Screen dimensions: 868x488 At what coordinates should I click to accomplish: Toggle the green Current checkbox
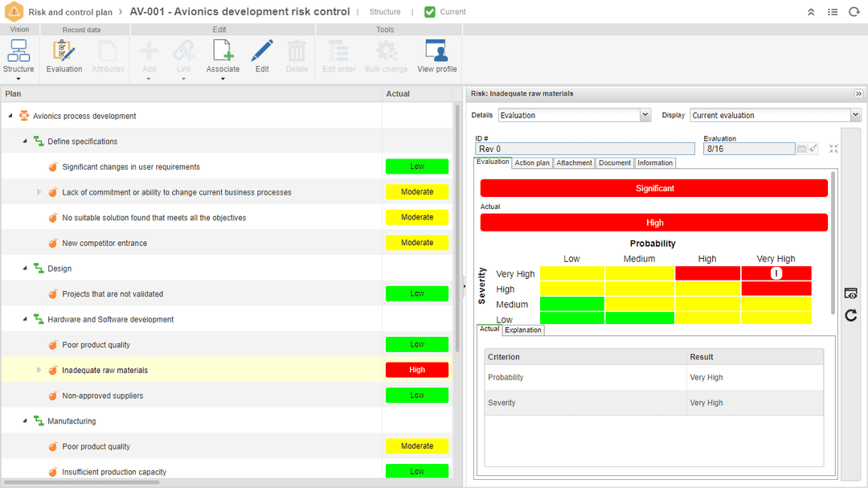[430, 12]
